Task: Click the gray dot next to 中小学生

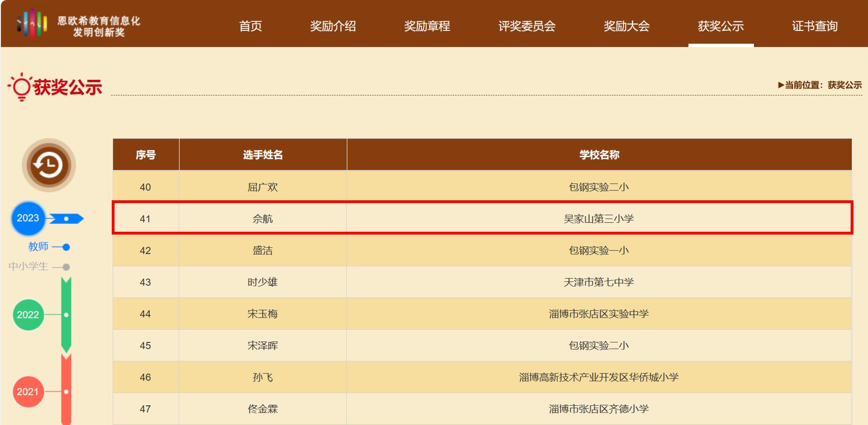Action: pos(66,267)
